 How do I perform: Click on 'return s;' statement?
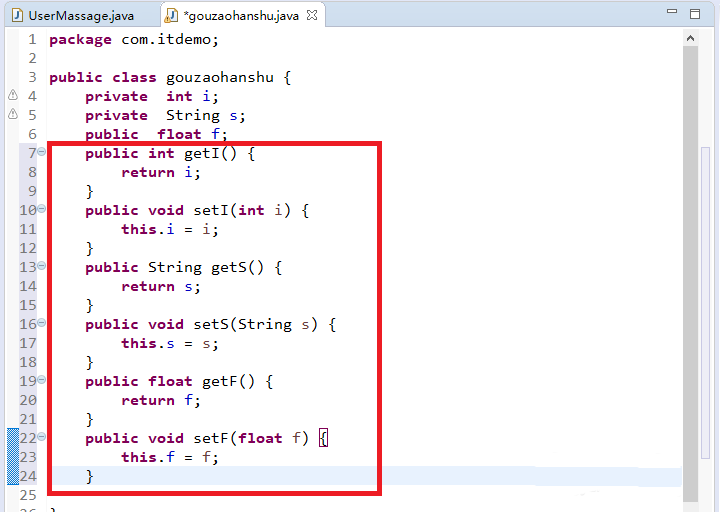tap(161, 287)
